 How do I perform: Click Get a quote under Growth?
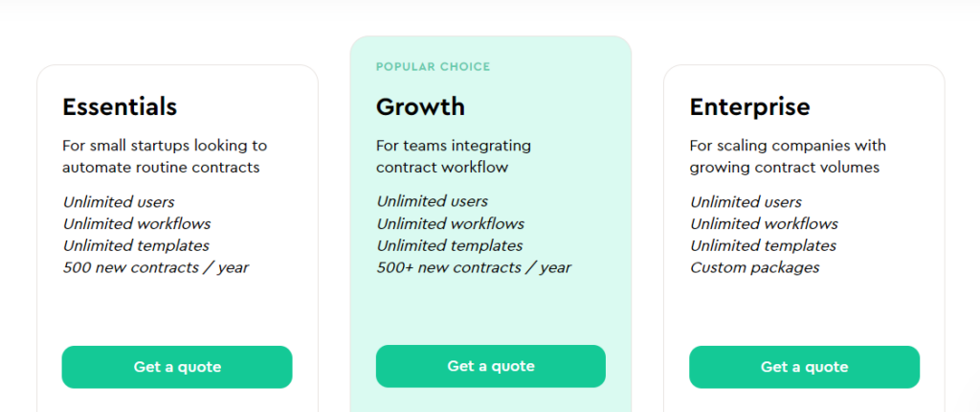(x=490, y=366)
